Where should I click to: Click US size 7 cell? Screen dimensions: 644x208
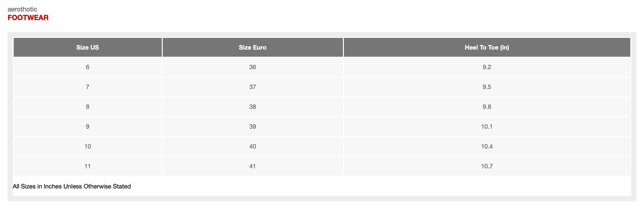click(88, 87)
